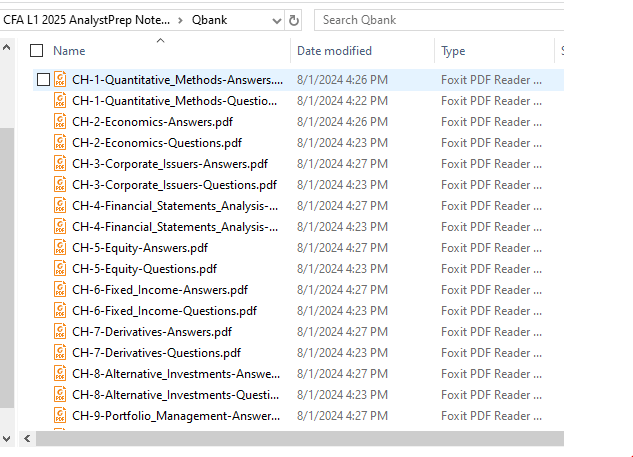Click PDF icon of CH-7-Derivatives-Answers.pdf
Image resolution: width=633 pixels, height=457 pixels.
tap(60, 331)
